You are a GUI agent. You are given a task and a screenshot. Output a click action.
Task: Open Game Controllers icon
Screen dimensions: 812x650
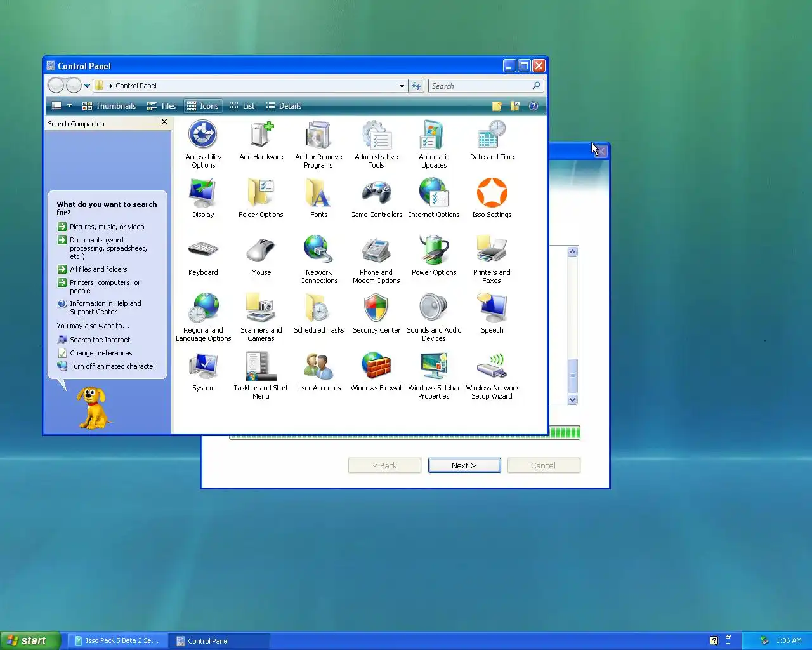(x=376, y=199)
